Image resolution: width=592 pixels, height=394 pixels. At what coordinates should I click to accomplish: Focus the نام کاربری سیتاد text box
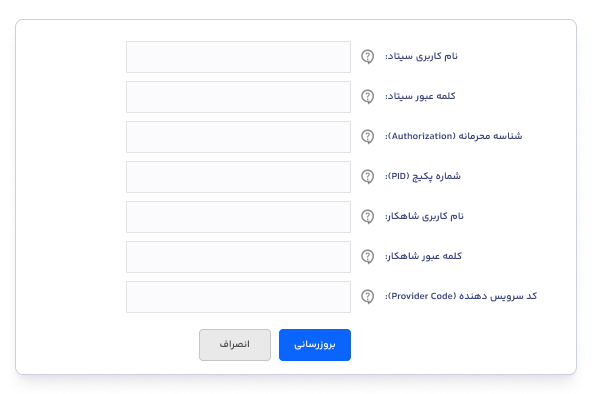click(x=238, y=57)
